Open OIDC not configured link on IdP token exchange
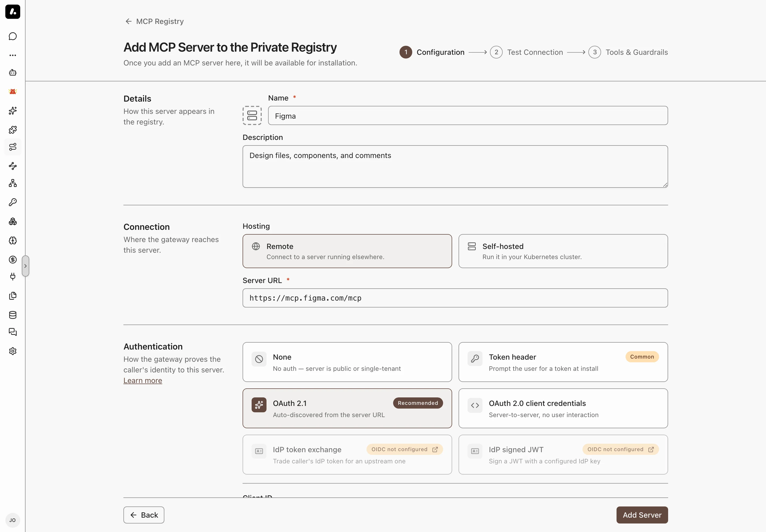This screenshot has height=532, width=766. pyautogui.click(x=404, y=450)
